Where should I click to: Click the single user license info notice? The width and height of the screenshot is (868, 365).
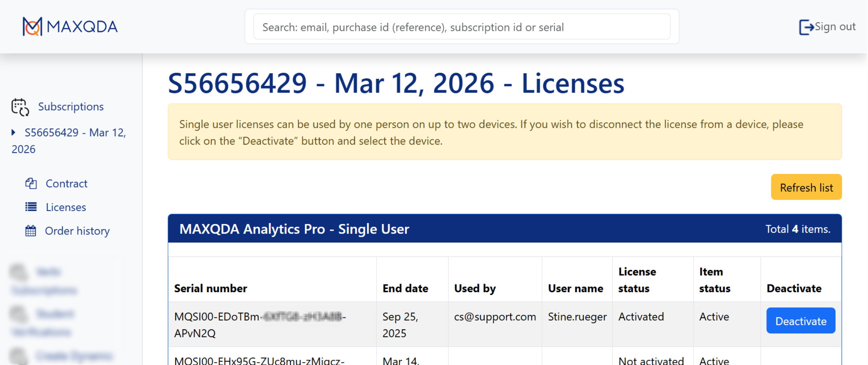[505, 132]
